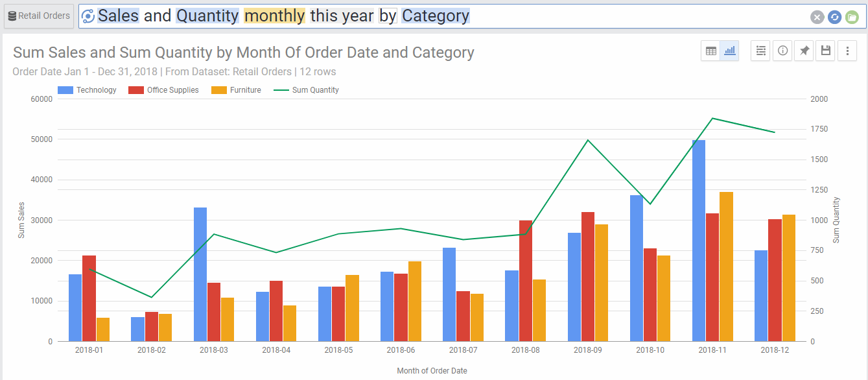The height and width of the screenshot is (380, 868).
Task: Click the Office Supplies bar for 2018-01
Action: [89, 298]
